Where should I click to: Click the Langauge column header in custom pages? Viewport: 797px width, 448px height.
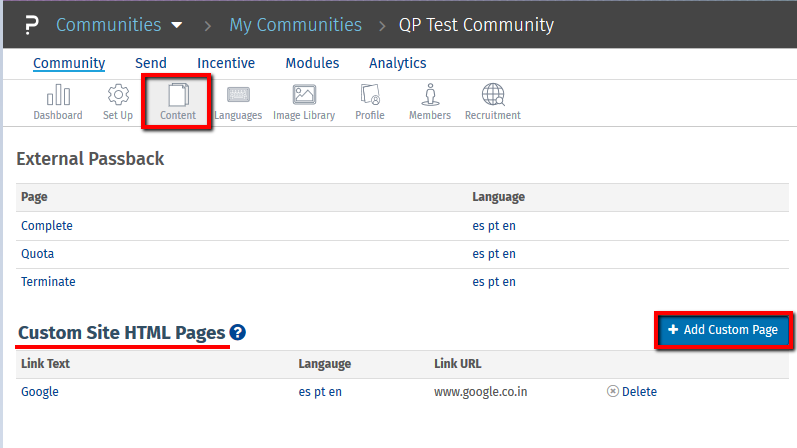pyautogui.click(x=325, y=364)
